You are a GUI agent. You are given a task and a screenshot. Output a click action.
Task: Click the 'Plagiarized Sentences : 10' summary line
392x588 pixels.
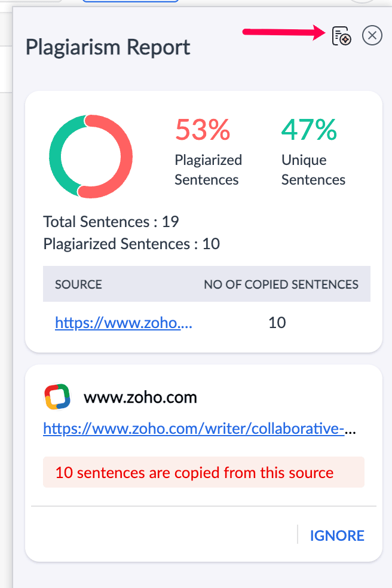(131, 244)
